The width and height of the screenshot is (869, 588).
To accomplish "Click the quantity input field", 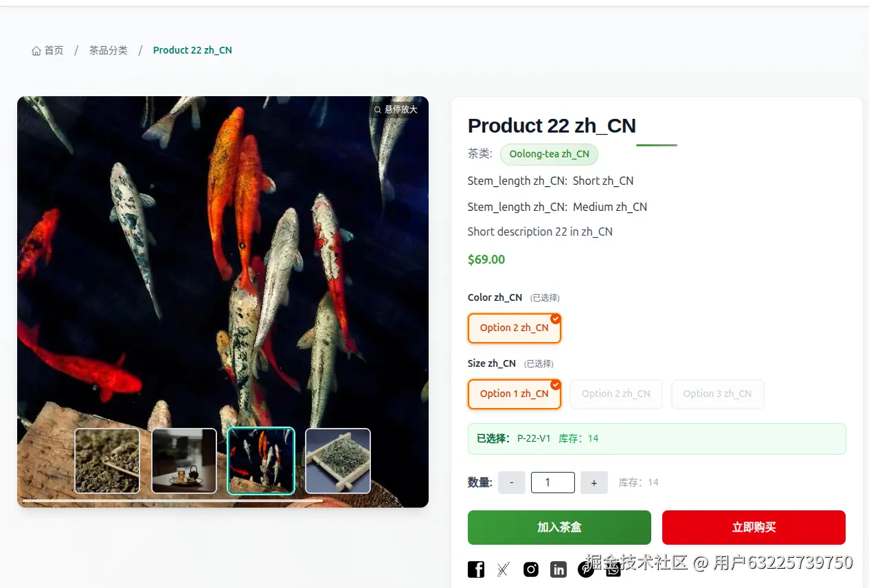I will point(553,483).
